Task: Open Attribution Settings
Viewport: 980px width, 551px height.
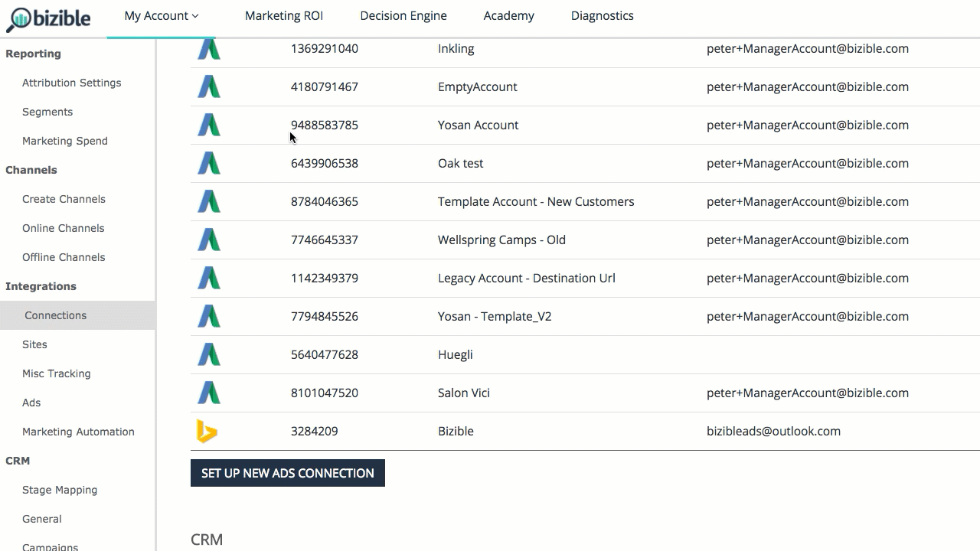Action: [x=71, y=83]
